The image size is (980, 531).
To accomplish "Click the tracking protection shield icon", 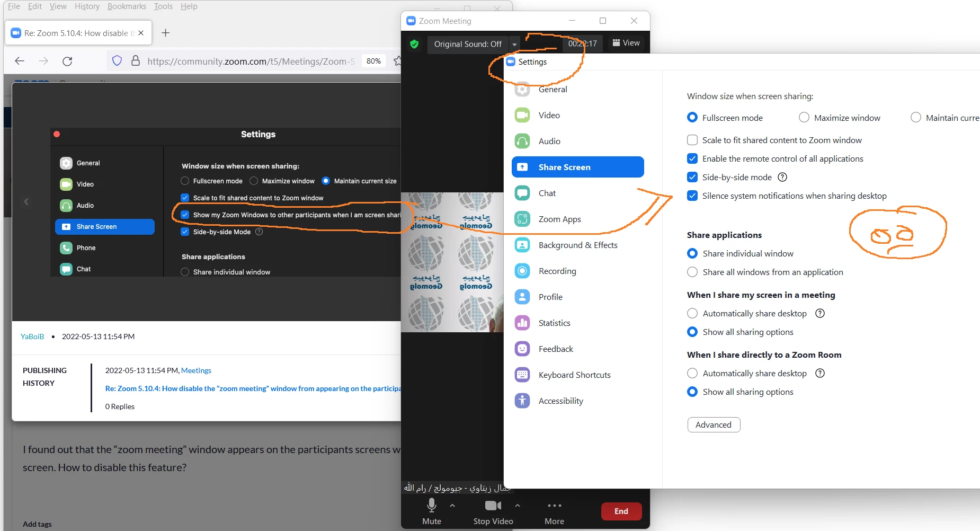I will click(x=117, y=61).
